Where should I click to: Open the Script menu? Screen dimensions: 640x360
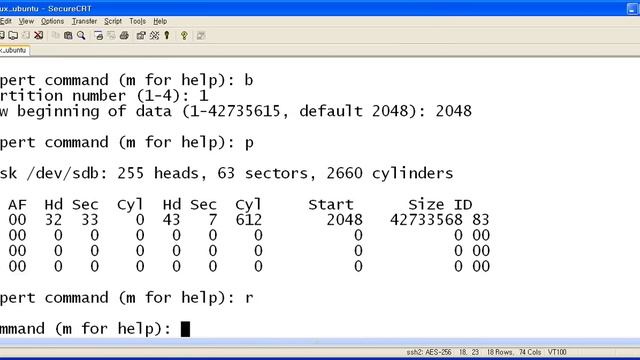(x=113, y=21)
